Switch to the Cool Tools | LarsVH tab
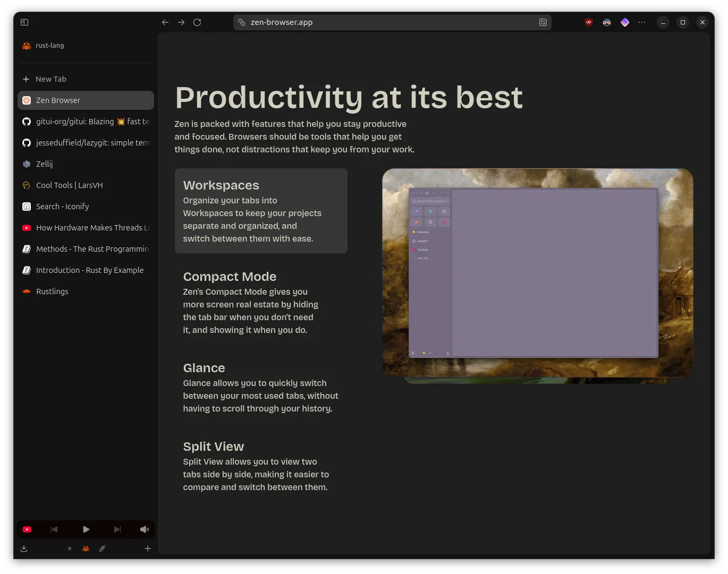This screenshot has width=728, height=574. click(x=86, y=185)
